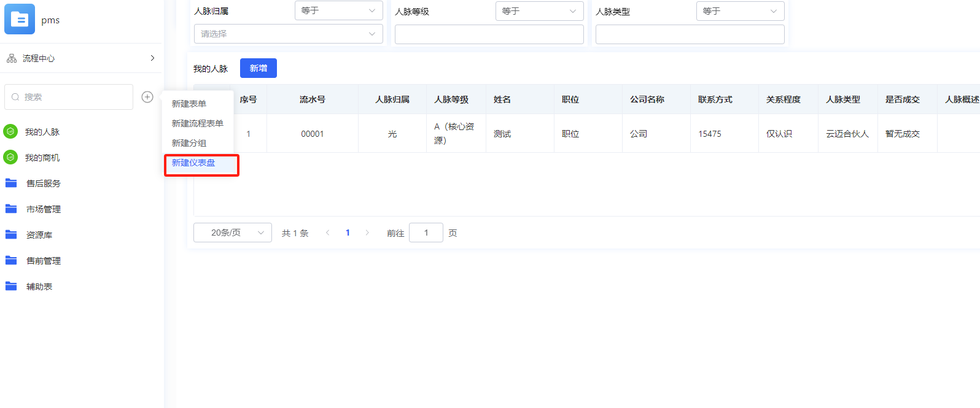This screenshot has width=980, height=408.
Task: Open the 售后服务 folder icon
Action: 11,183
